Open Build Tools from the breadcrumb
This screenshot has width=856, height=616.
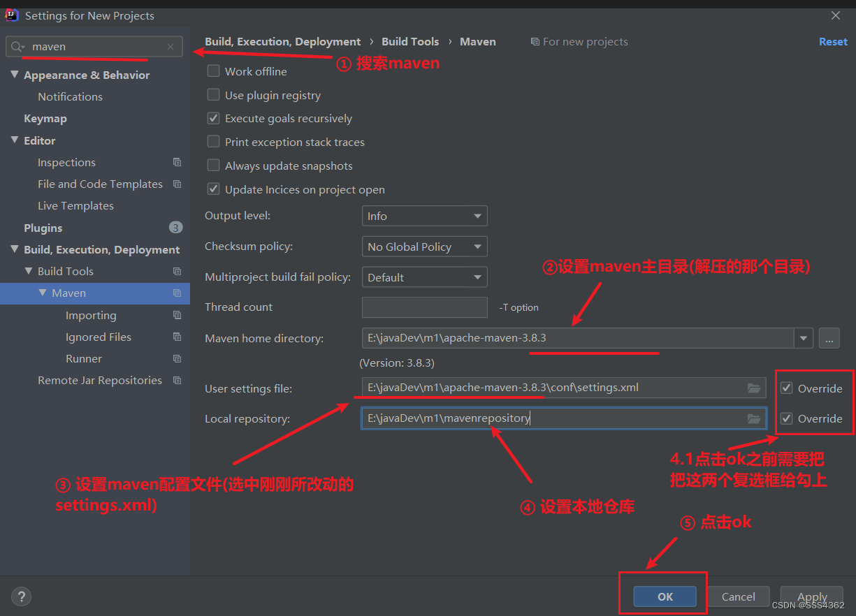[410, 41]
